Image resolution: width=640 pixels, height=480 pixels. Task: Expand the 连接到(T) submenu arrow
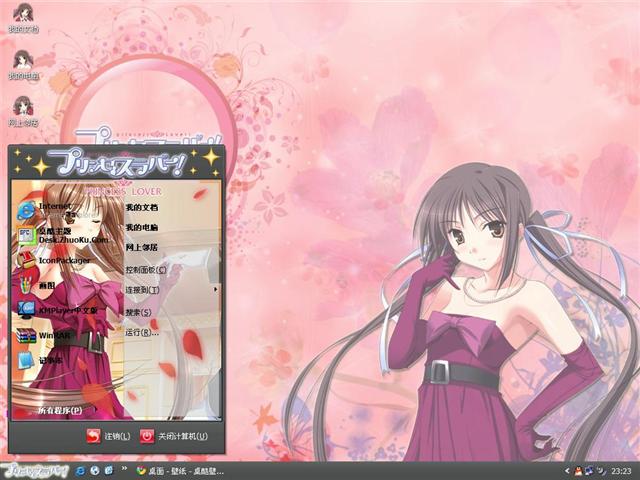point(216,289)
